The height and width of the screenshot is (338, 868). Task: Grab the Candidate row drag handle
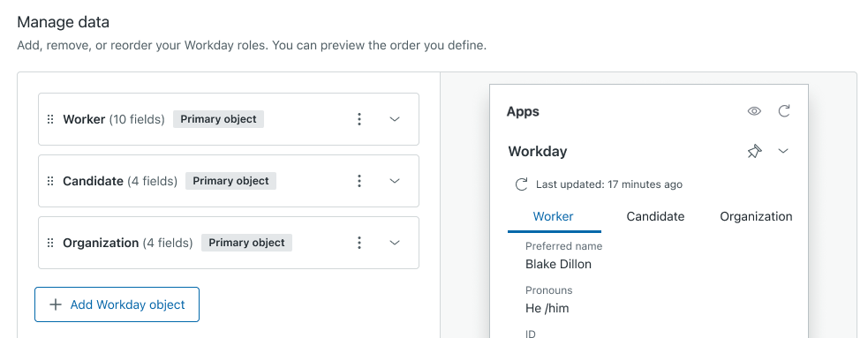(49, 181)
